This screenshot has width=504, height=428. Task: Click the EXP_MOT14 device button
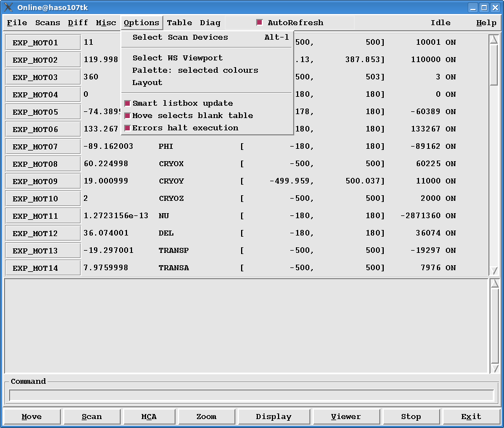pos(43,268)
